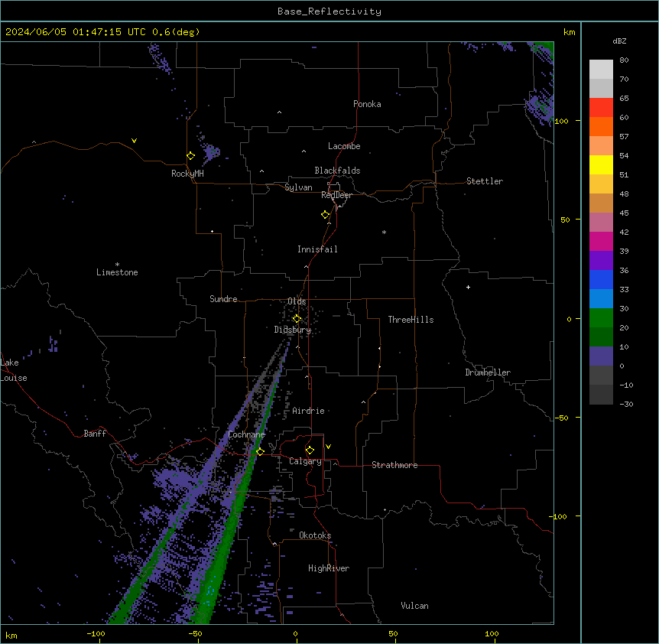The image size is (659, 644).
Task: Select the Blackfalds label
Action: [x=337, y=171]
